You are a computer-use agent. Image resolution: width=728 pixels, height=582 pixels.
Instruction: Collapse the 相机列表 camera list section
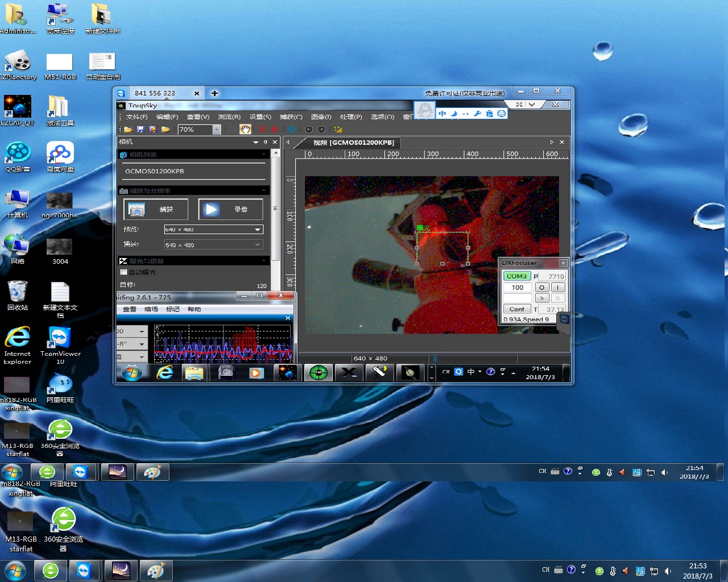(263, 155)
